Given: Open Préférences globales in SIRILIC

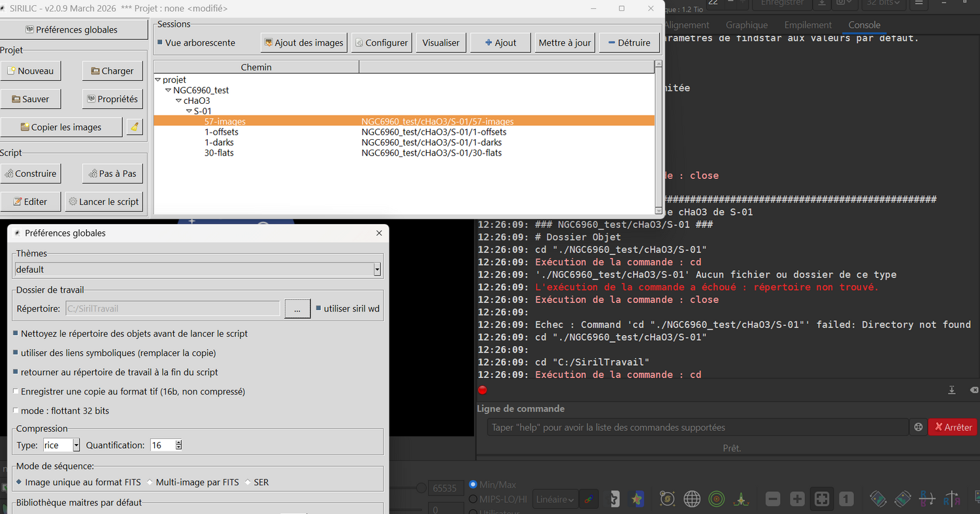Looking at the screenshot, I should 74,29.
